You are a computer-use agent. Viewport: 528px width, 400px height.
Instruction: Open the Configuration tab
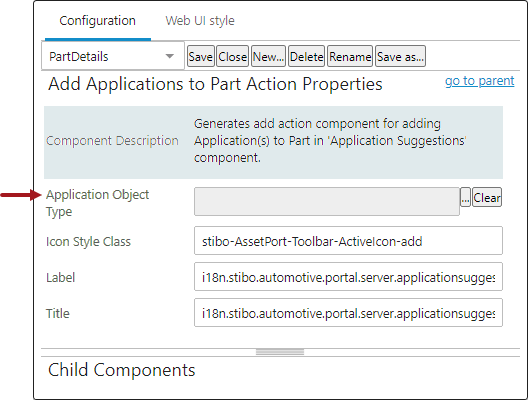(x=97, y=21)
